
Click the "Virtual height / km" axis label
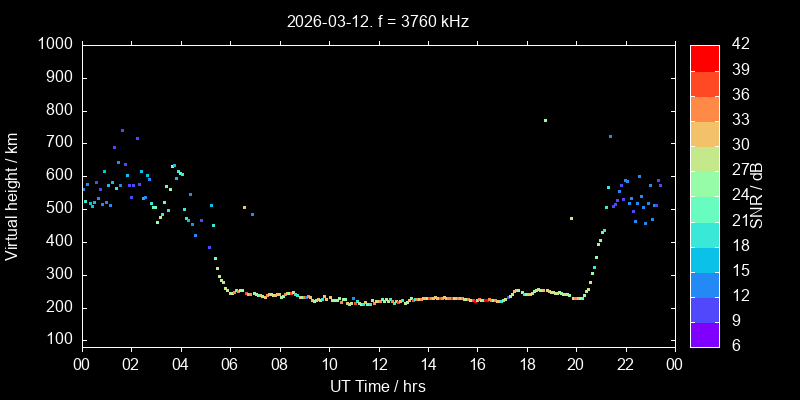point(12,195)
